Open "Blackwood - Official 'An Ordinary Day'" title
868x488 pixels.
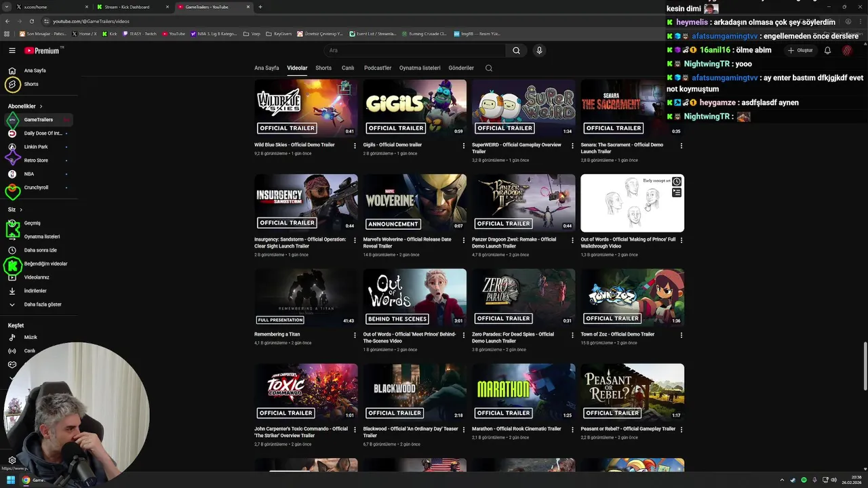[x=411, y=432]
